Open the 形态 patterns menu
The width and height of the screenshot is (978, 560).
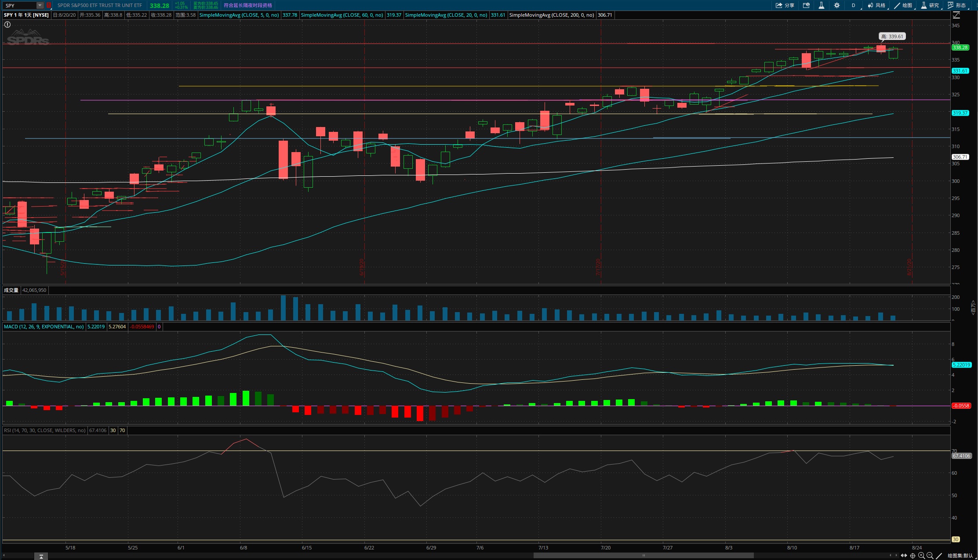[x=957, y=5]
